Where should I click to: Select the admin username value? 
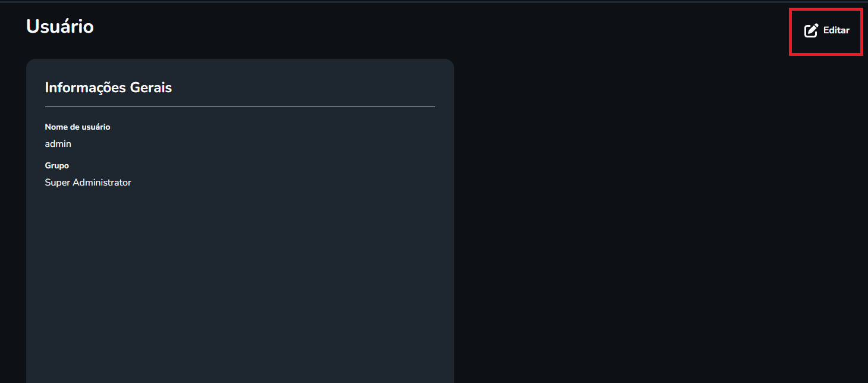[x=58, y=144]
